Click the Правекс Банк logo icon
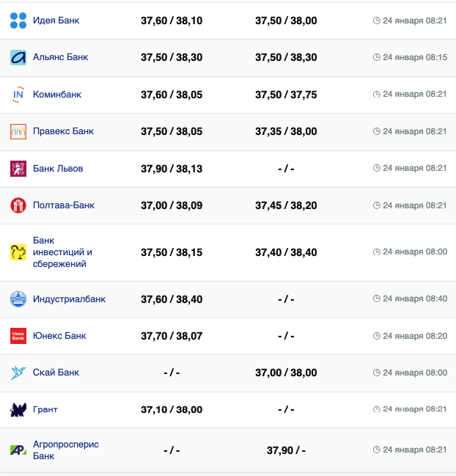456x476 pixels. [18, 132]
